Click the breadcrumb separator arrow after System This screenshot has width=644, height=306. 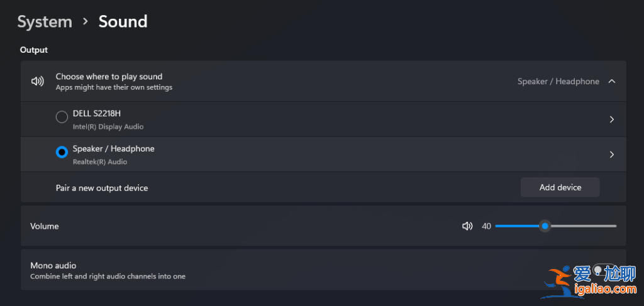(86, 22)
